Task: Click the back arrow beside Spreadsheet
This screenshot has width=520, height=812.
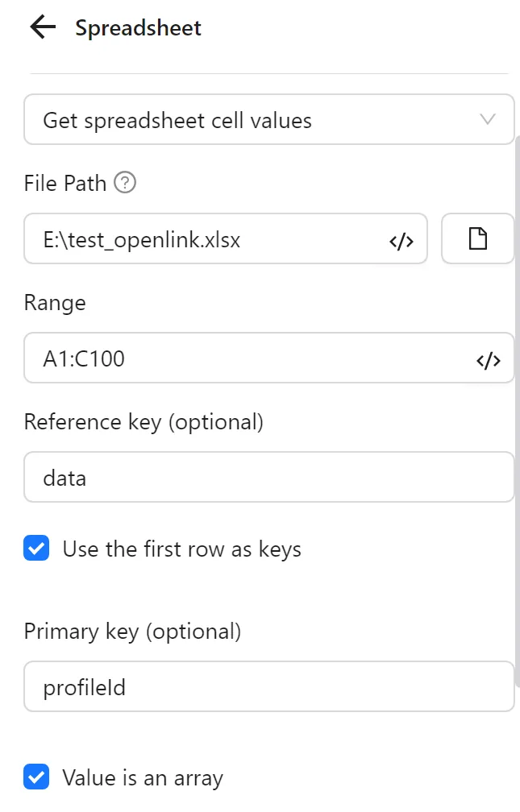Action: pos(40,27)
